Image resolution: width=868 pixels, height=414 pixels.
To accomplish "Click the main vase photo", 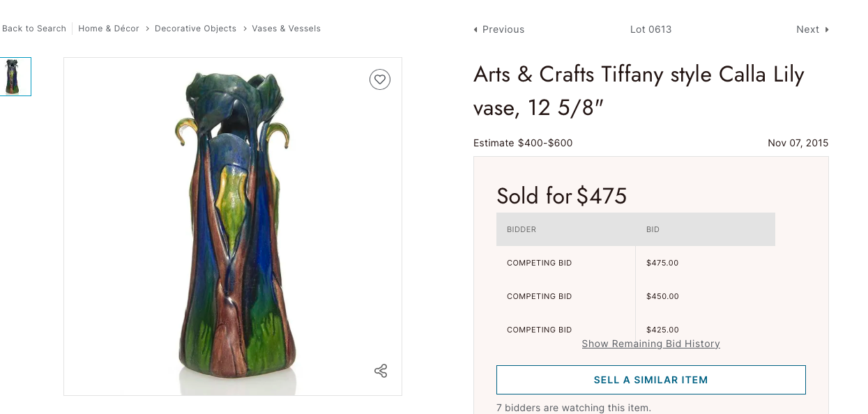I will point(232,227).
